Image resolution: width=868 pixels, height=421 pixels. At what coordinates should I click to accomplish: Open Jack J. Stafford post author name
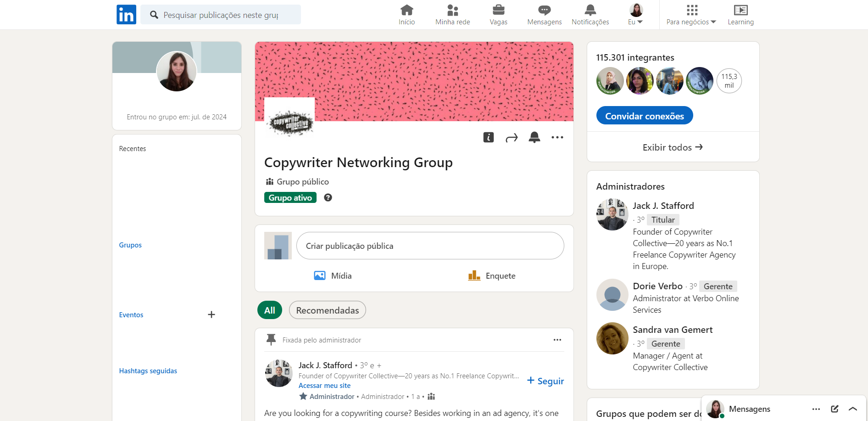click(x=325, y=365)
